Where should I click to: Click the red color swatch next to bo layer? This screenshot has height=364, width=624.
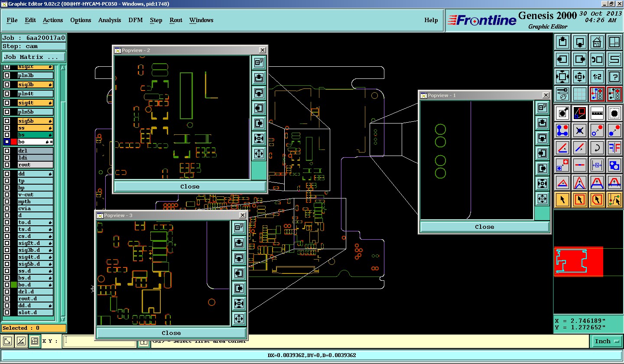coord(13,142)
